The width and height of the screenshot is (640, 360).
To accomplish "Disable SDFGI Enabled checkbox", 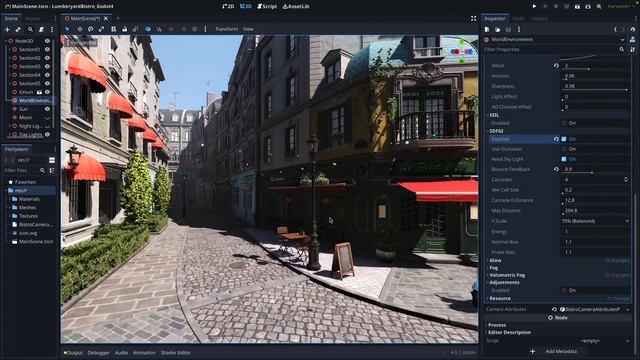I will 564,139.
